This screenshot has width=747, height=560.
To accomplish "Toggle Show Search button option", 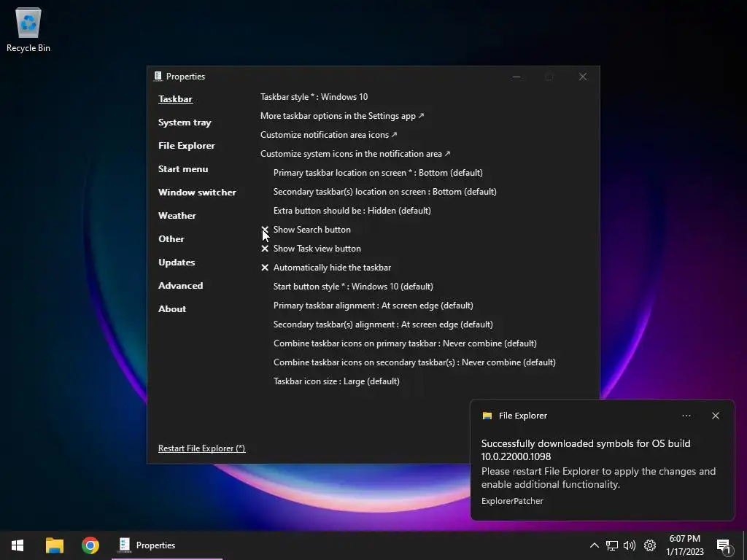I will pyautogui.click(x=306, y=230).
